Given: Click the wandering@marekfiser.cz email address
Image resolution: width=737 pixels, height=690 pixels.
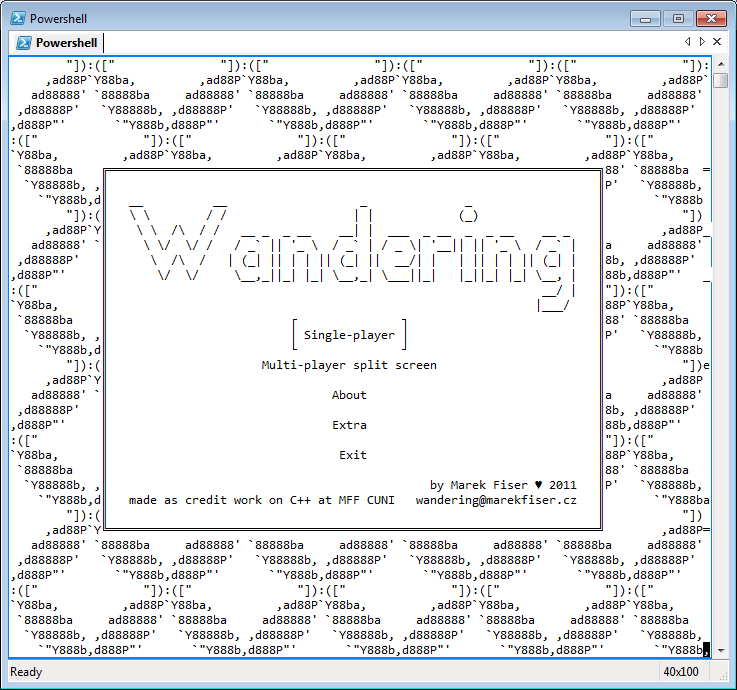Looking at the screenshot, I should (495, 500).
